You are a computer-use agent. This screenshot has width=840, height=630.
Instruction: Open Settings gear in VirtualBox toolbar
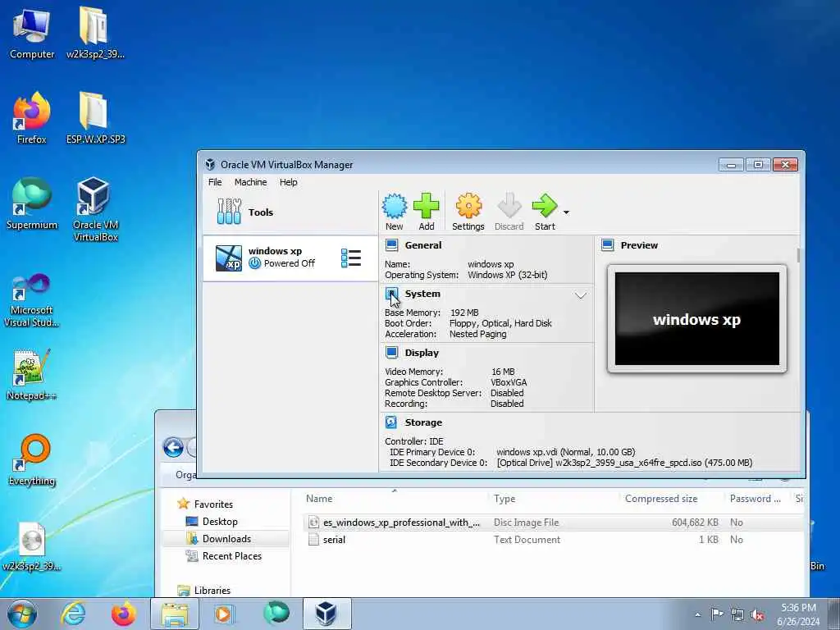pyautogui.click(x=468, y=206)
